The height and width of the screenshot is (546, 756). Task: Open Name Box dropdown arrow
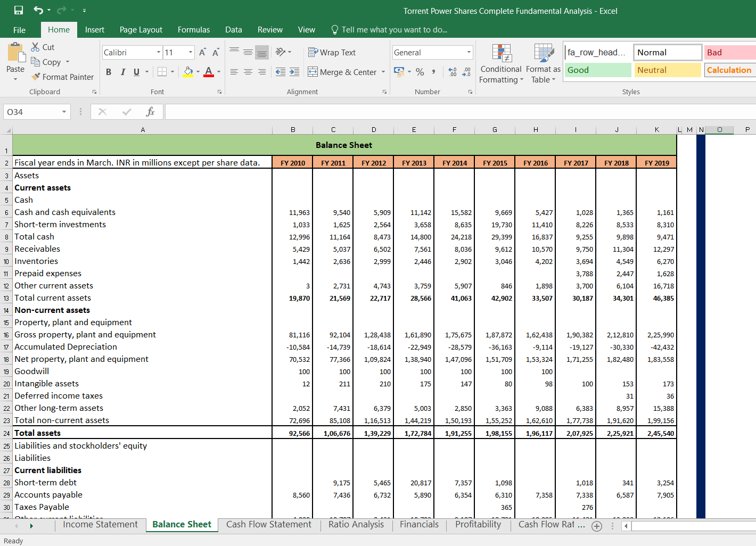click(64, 112)
